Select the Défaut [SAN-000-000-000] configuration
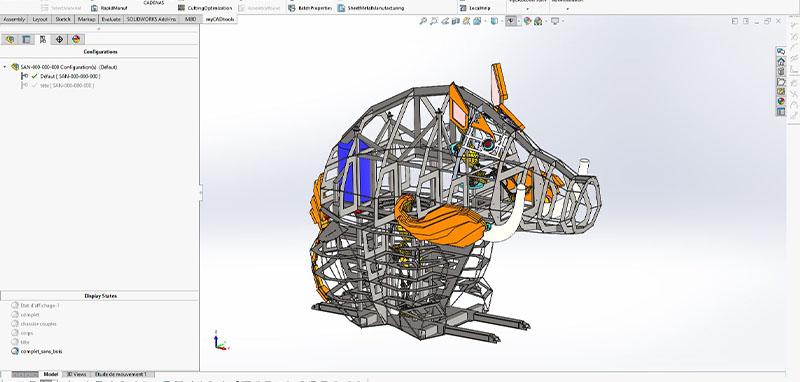Viewport: 800px width, 382px height. click(x=70, y=76)
